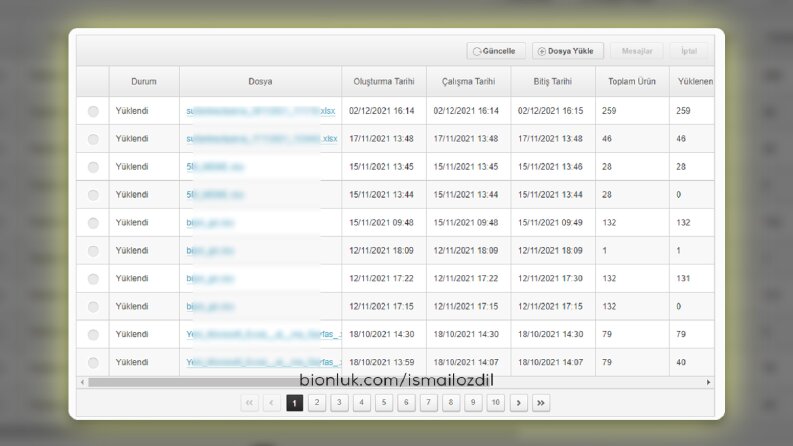Click the greyed-out İptal button
Image resolution: width=793 pixels, height=446 pixels.
[x=689, y=51]
